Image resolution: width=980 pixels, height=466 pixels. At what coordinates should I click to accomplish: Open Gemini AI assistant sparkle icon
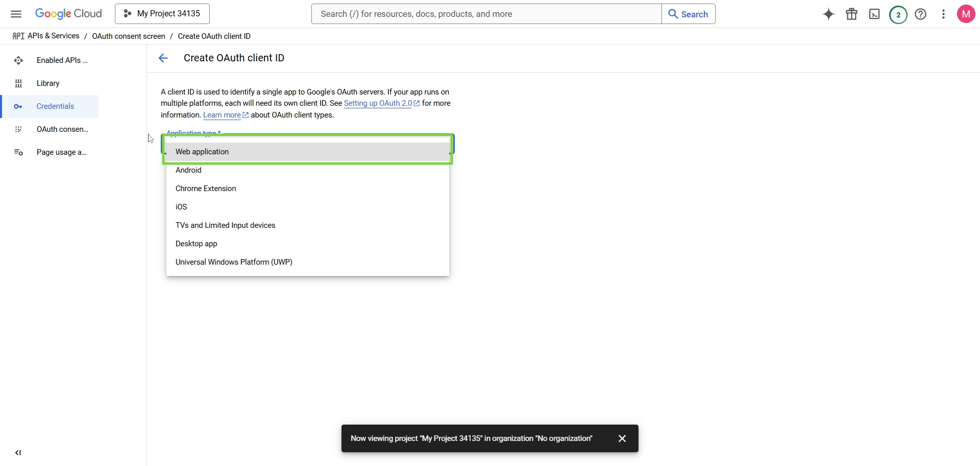click(x=829, y=14)
